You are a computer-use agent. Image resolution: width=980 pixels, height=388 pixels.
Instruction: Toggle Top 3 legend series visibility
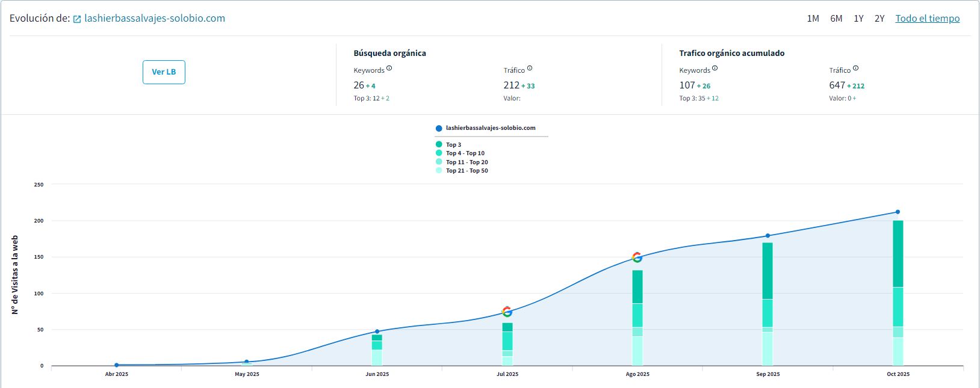pyautogui.click(x=453, y=145)
